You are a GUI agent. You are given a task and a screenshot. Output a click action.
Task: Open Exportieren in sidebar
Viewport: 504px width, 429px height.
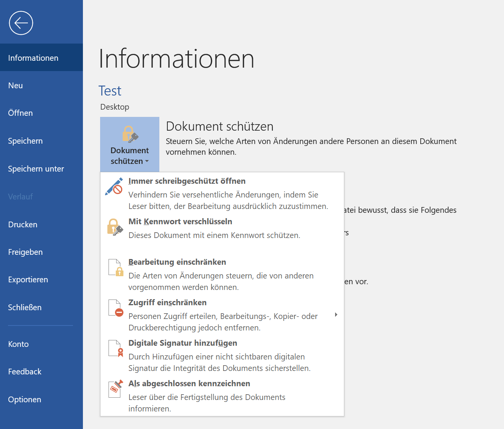coord(41,280)
